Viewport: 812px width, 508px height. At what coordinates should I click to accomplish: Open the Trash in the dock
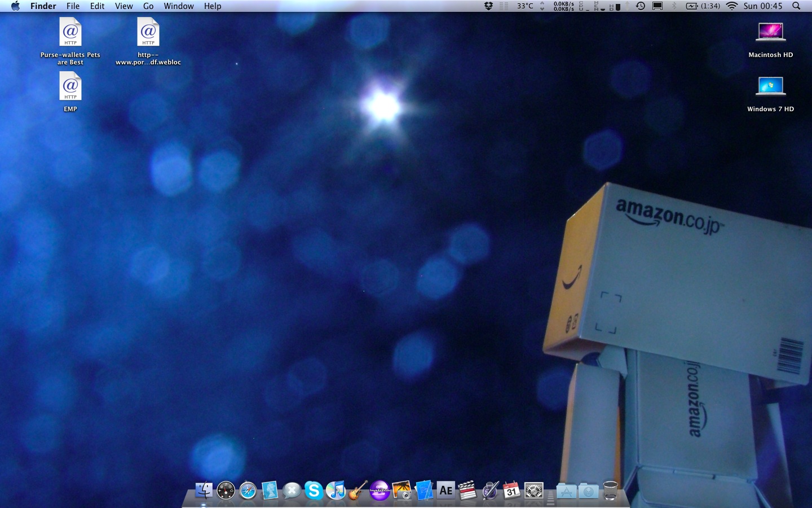610,491
